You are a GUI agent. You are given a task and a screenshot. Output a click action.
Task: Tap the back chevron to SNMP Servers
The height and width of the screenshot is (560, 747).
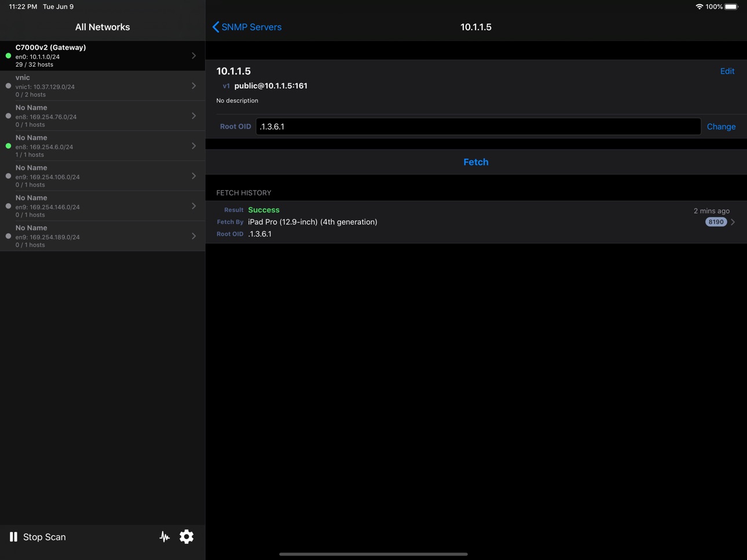(x=215, y=27)
